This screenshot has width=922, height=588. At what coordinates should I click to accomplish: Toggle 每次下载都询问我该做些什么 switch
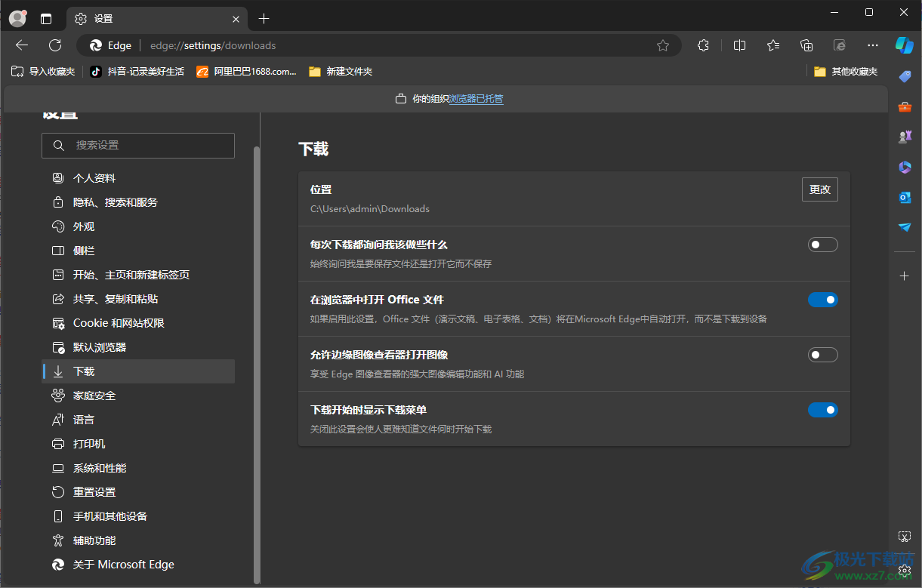click(x=823, y=245)
